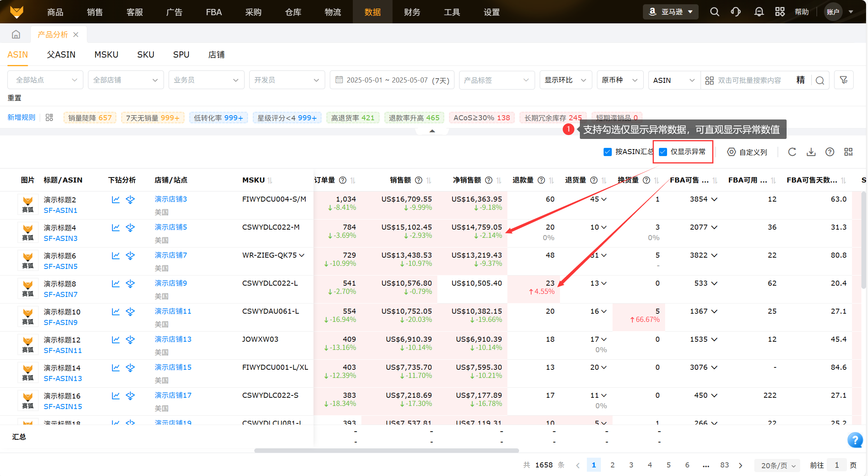The image size is (868, 476).
Task: Expand the 全部站点 dropdown
Action: pos(45,80)
